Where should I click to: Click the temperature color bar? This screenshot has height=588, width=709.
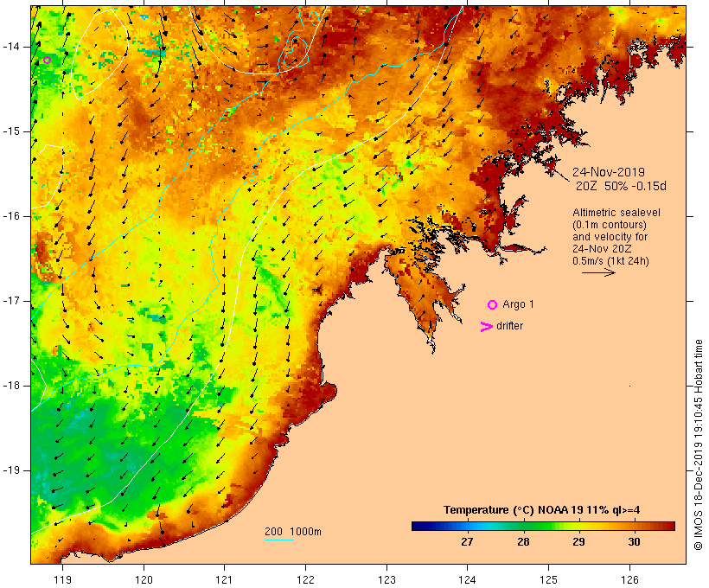543,526
